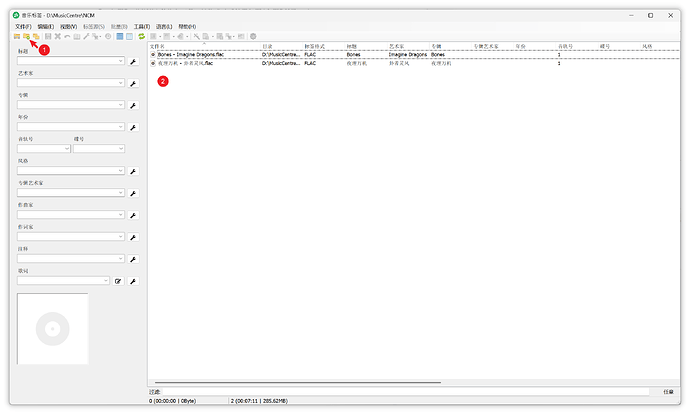Open folder icon at toolbar start
This screenshot has height=413, width=690.
pos(17,37)
